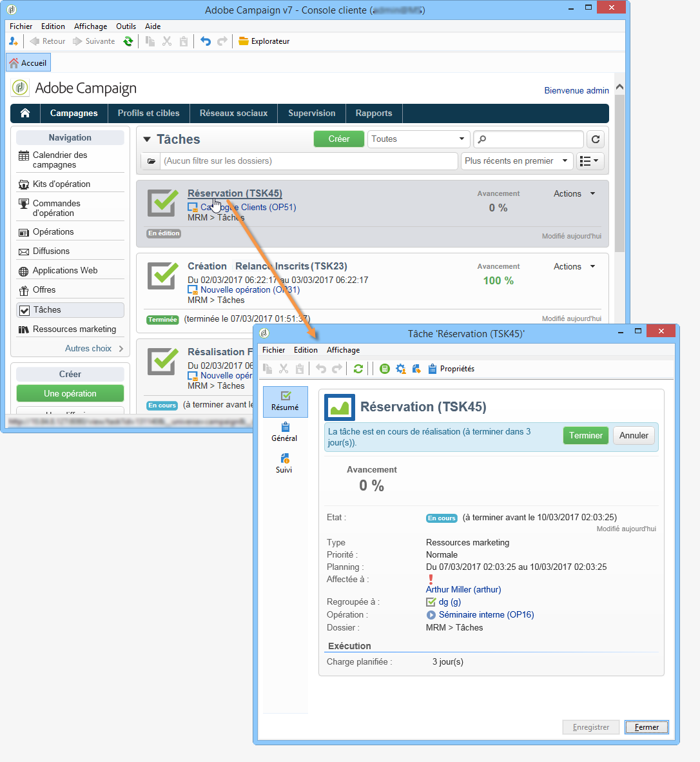
Task: Switch to Campagnes tab
Action: pos(74,113)
